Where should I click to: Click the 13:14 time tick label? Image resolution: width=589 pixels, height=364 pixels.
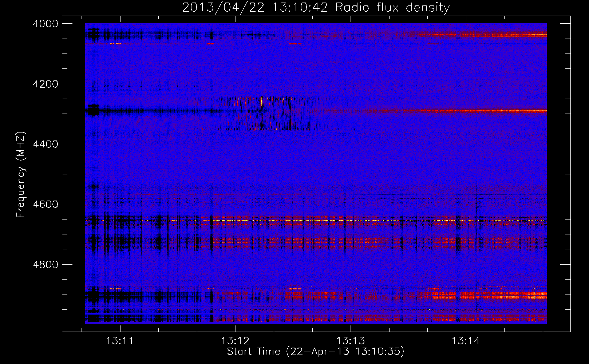pyautogui.click(x=466, y=341)
